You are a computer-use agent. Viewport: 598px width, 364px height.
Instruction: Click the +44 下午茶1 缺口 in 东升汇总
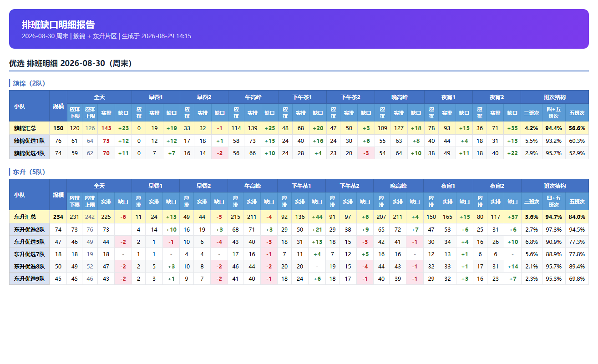click(317, 217)
